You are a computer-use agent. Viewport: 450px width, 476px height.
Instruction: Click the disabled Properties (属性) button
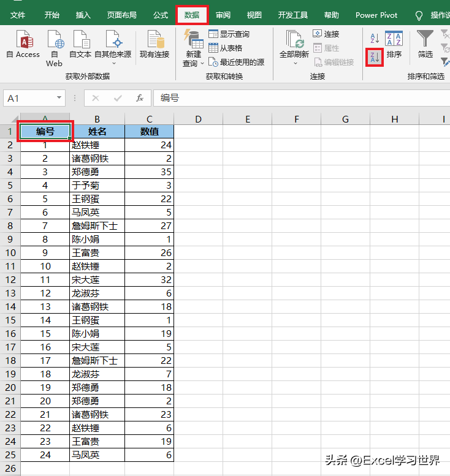click(326, 48)
